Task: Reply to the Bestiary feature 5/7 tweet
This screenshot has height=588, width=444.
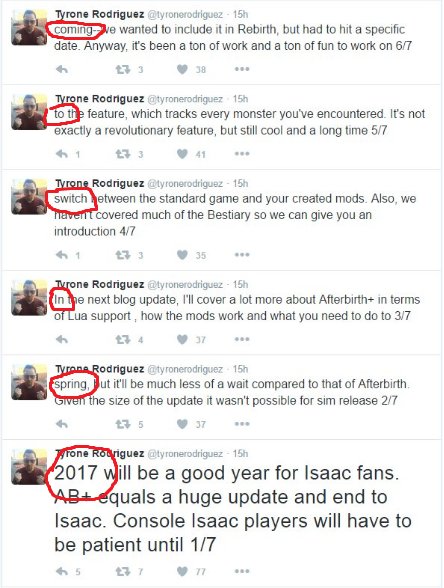Action: pyautogui.click(x=62, y=154)
